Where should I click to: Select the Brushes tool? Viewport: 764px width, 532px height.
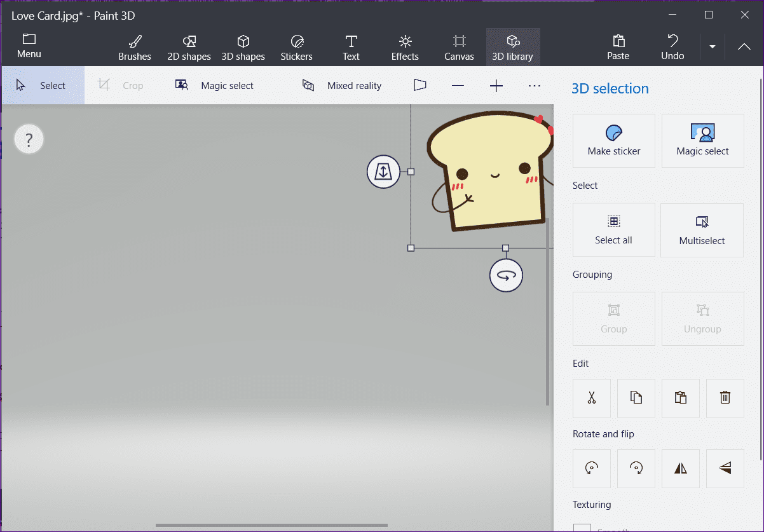(x=135, y=48)
